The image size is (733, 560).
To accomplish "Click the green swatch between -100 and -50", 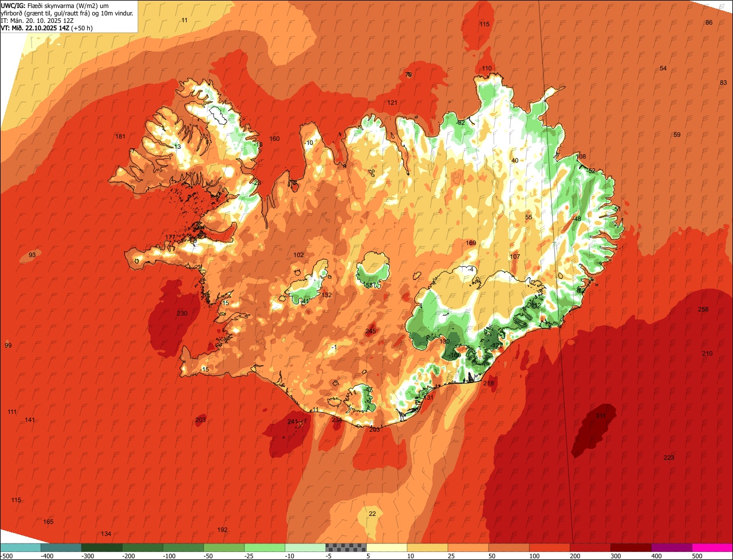I will (183, 547).
